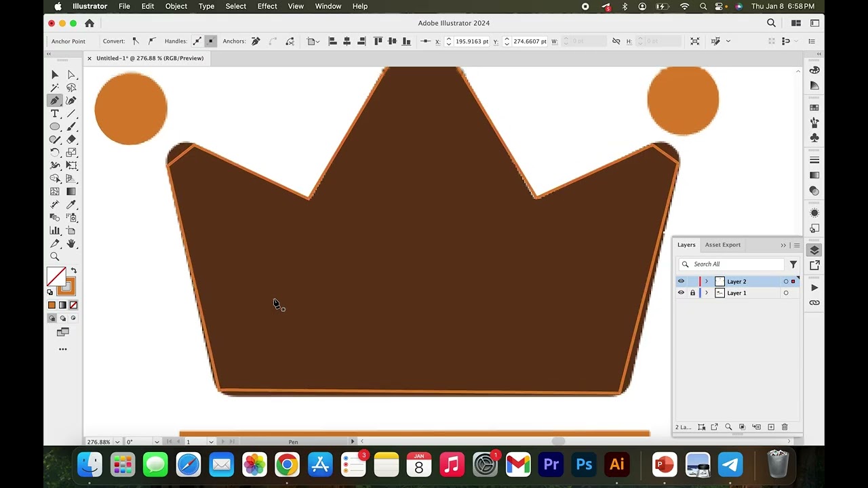Click Vertical Align Top button
Viewport: 868px width, 488px height.
point(378,41)
